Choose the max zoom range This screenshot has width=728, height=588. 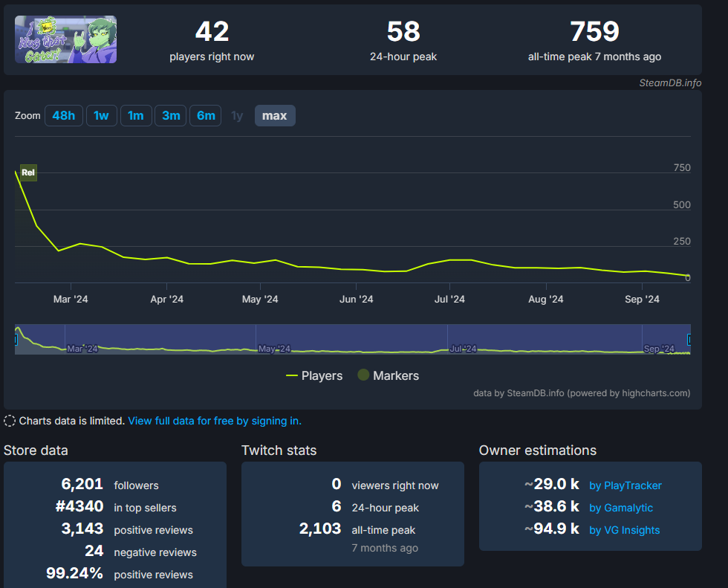(x=275, y=116)
